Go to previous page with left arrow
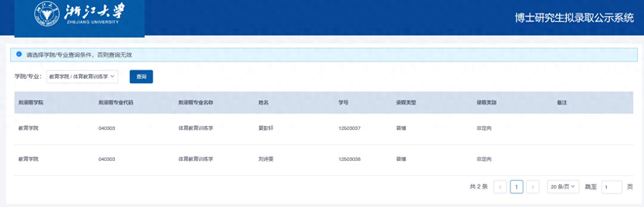Image resolution: width=644 pixels, height=207 pixels. click(x=500, y=187)
